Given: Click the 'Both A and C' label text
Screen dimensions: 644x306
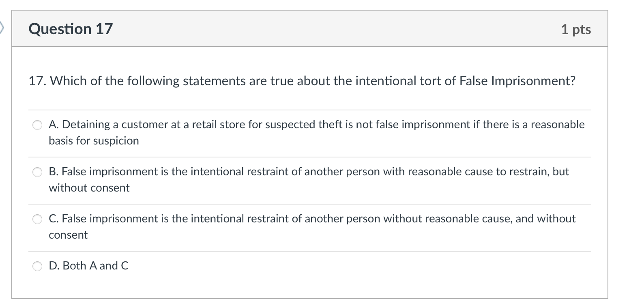Looking at the screenshot, I should 88,266.
